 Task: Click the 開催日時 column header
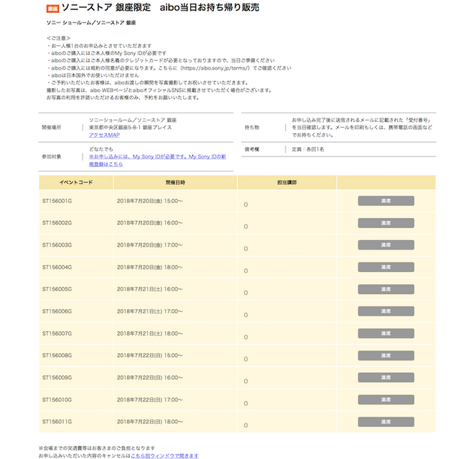[x=175, y=182]
